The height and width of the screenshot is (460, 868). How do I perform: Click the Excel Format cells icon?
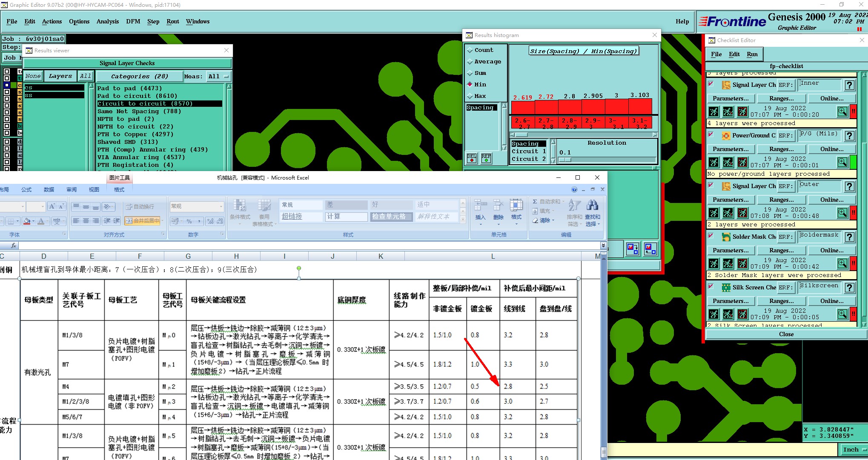click(x=516, y=206)
